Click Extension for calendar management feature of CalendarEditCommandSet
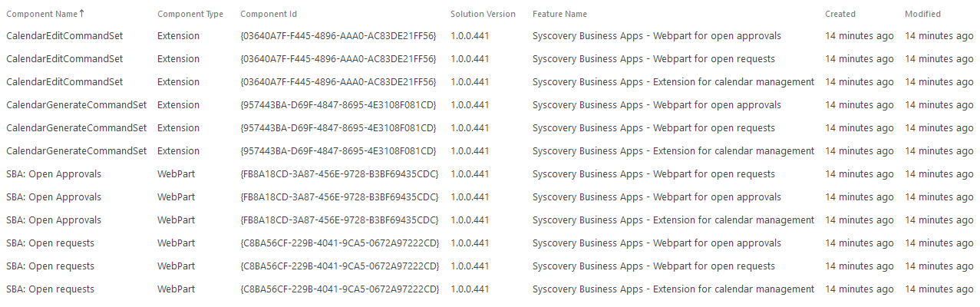 (x=674, y=82)
